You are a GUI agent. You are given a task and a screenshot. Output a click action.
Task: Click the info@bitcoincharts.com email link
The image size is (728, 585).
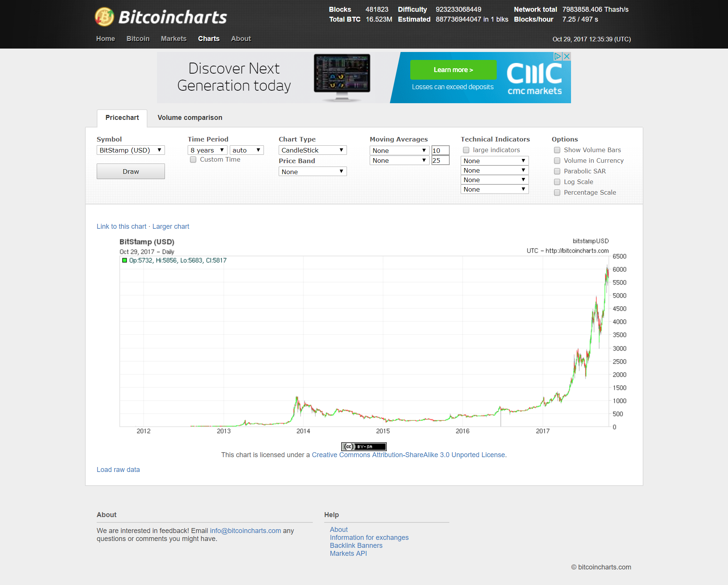click(x=245, y=531)
